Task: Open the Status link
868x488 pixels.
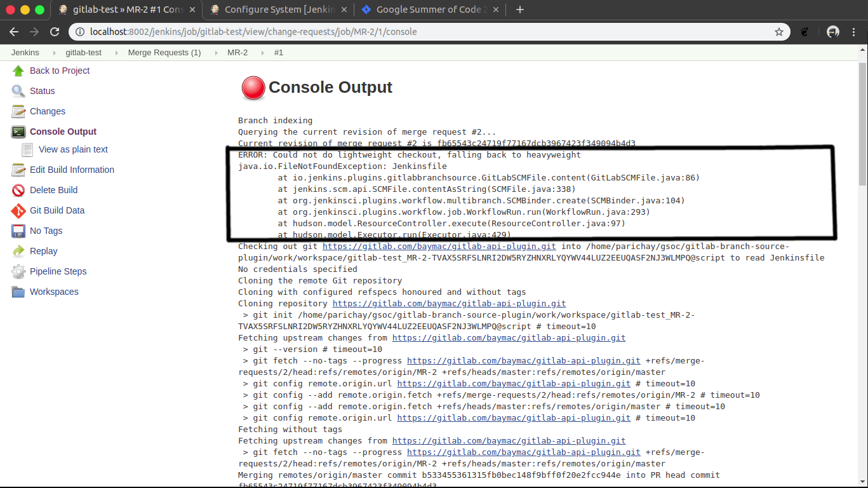Action: click(43, 91)
